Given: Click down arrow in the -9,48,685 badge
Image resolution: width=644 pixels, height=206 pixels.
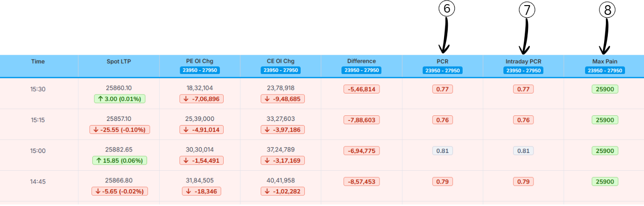Looking at the screenshot, I should pos(267,99).
